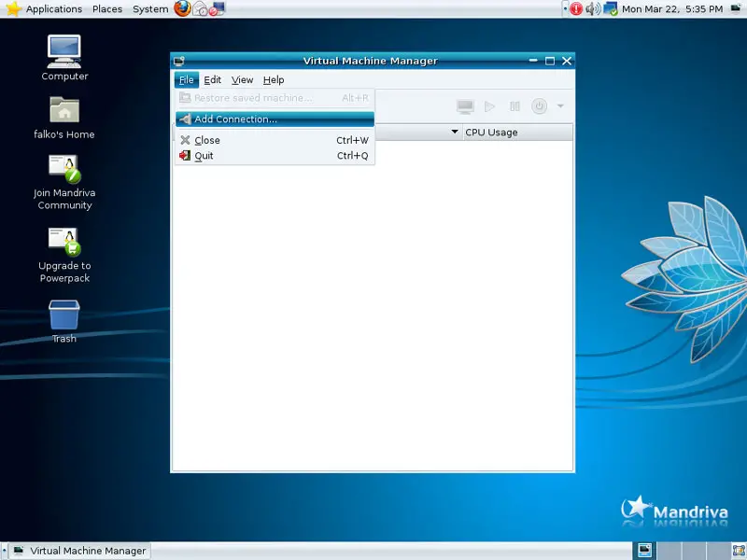Click the CPU Usage column header

[517, 133]
